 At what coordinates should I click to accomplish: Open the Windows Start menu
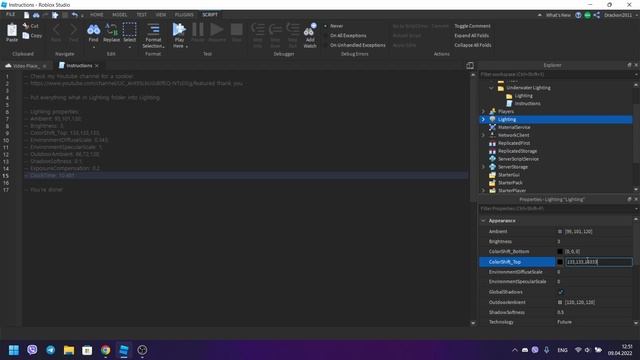14,350
